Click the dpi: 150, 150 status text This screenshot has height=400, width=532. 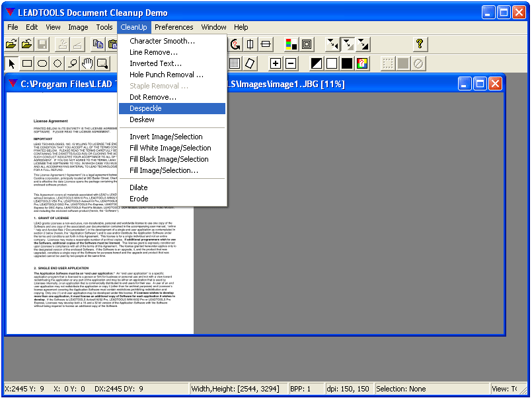(x=348, y=389)
